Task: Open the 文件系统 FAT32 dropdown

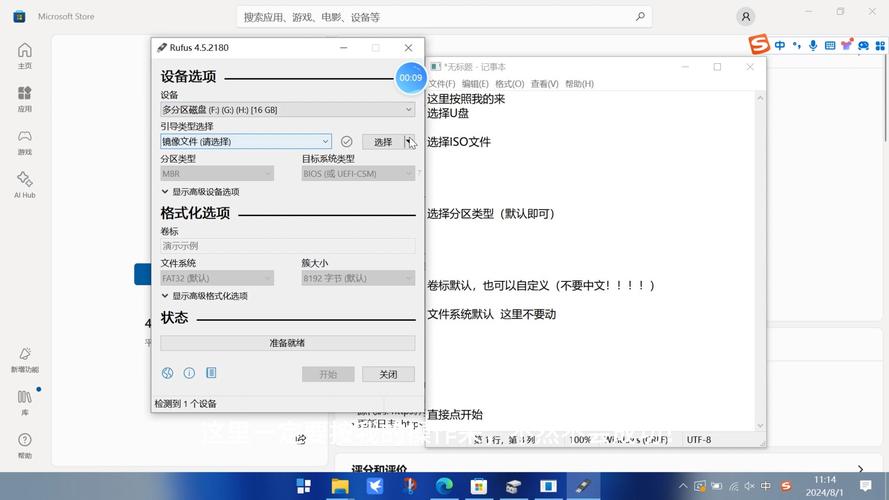Action: pos(217,278)
